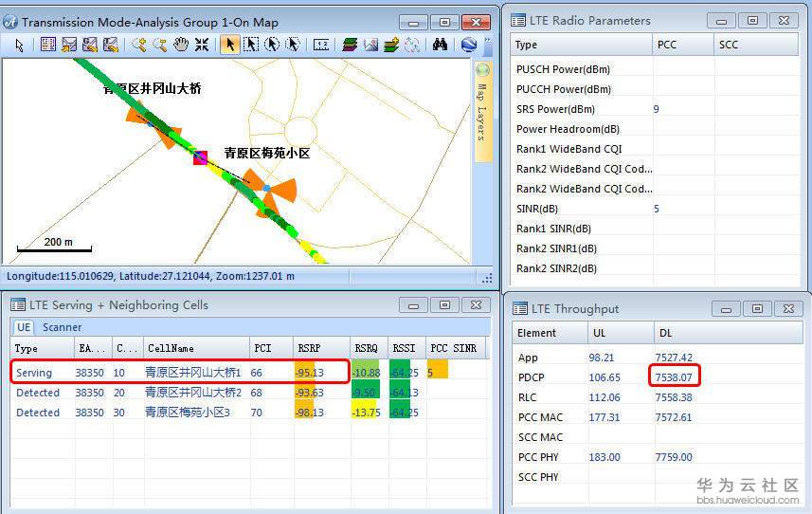Select the zoom out magnifier tool
The image size is (812, 514).
tap(159, 46)
